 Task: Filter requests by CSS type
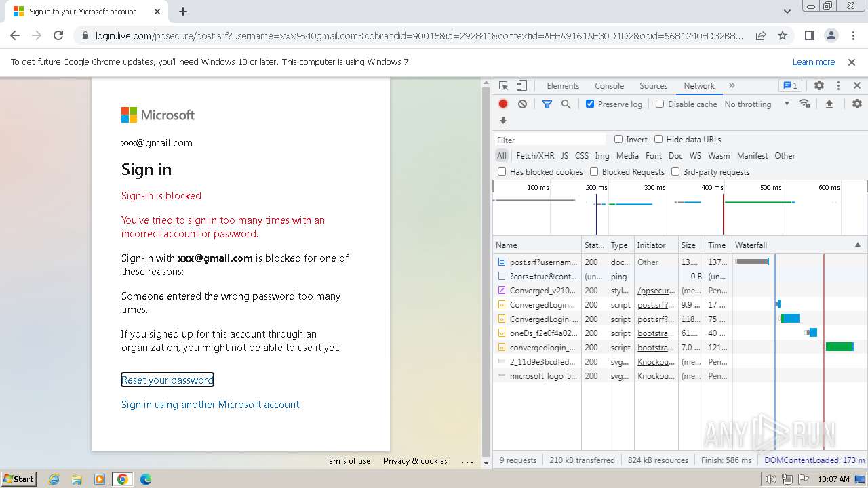click(582, 156)
